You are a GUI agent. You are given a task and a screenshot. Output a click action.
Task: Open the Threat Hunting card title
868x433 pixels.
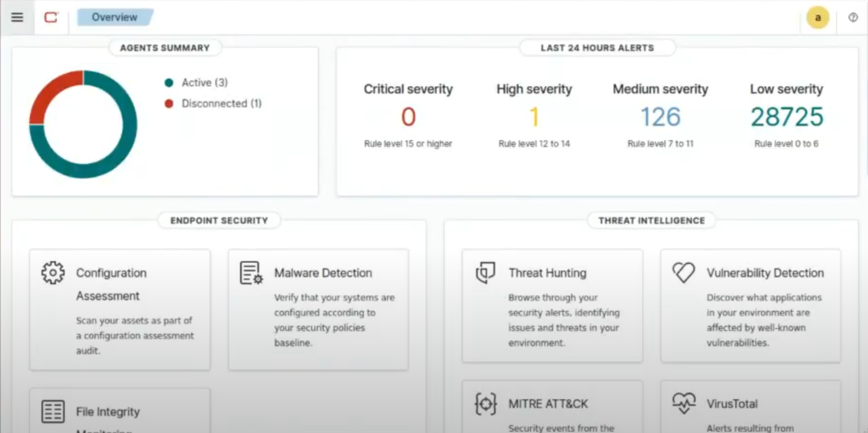547,273
